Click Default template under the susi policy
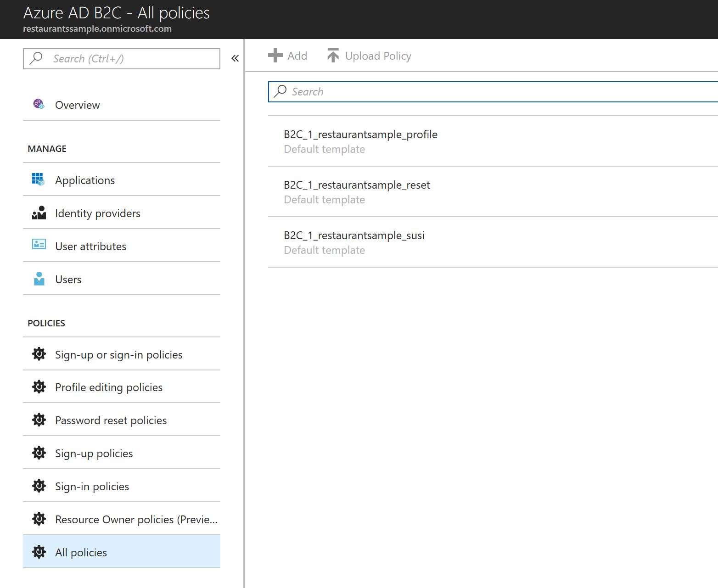This screenshot has width=718, height=588. pyautogui.click(x=325, y=250)
